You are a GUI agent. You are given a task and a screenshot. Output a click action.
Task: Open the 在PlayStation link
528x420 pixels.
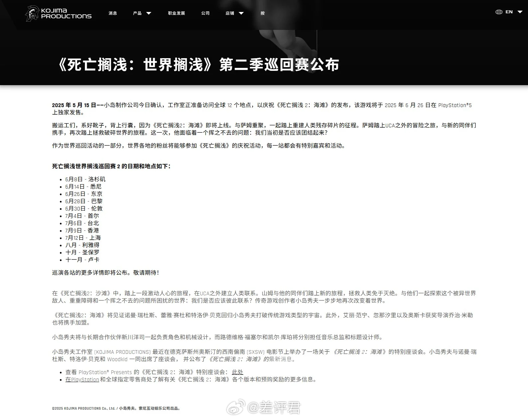click(82, 379)
